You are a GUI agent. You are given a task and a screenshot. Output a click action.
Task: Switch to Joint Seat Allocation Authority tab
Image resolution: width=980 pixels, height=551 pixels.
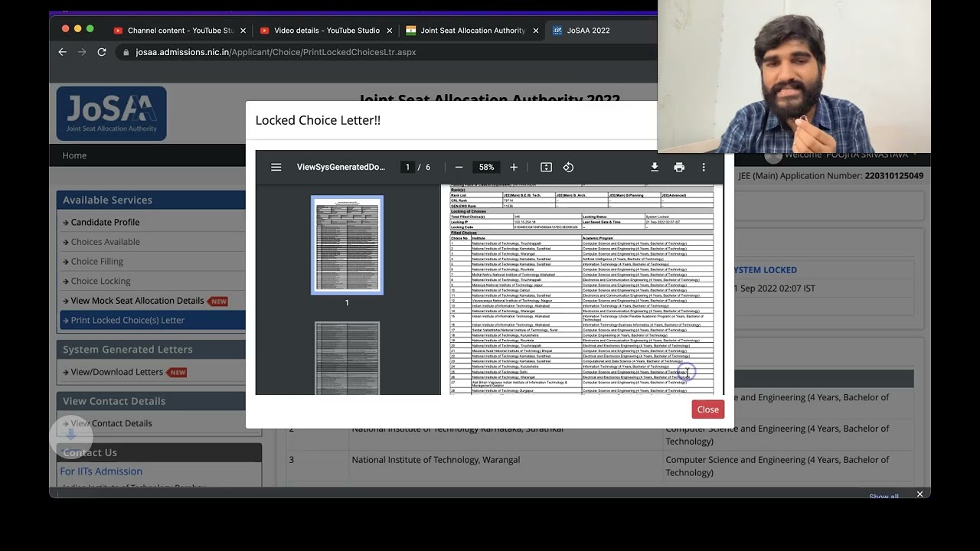(472, 31)
